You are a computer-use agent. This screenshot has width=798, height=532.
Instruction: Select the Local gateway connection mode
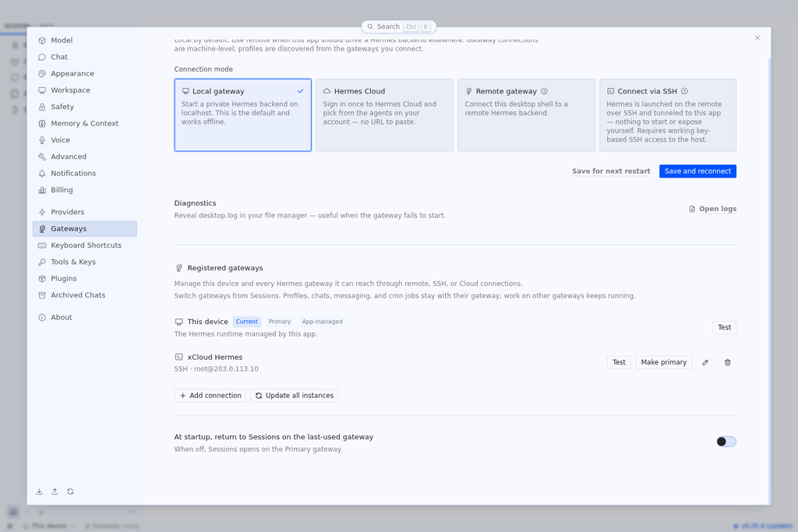tap(243, 115)
